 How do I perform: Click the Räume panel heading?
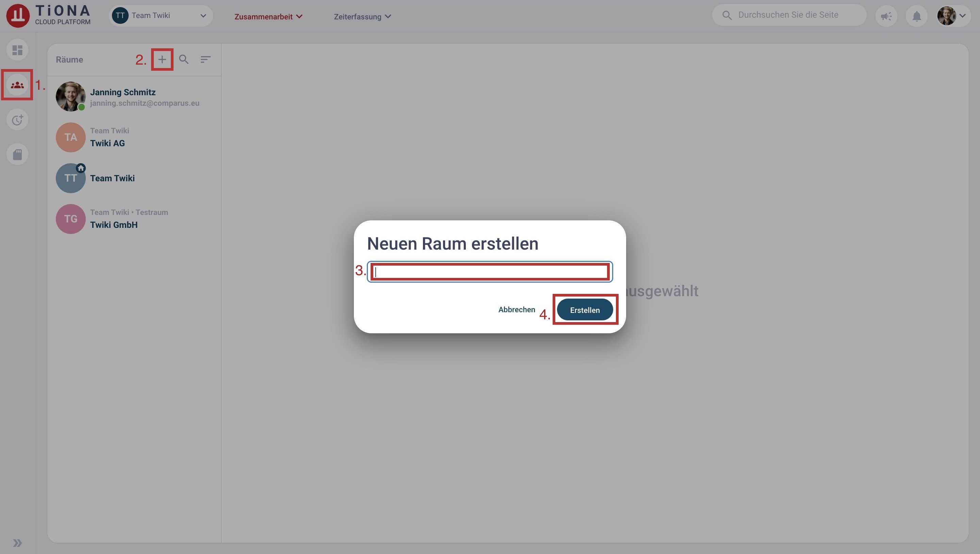69,60
